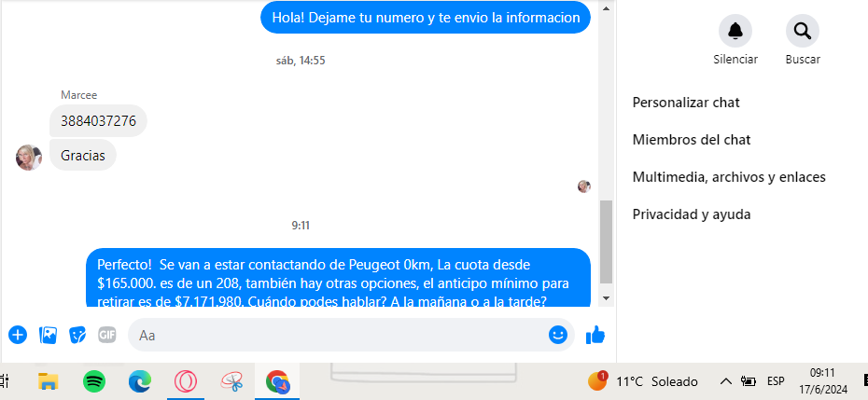Viewport: 868px width, 400px height.
Task: Expand Personalizar chat section
Action: (x=686, y=103)
